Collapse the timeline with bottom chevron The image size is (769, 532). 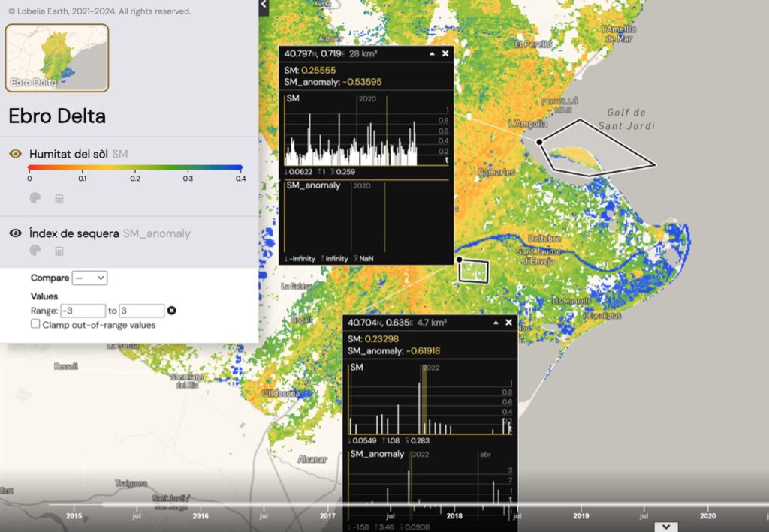(665, 527)
